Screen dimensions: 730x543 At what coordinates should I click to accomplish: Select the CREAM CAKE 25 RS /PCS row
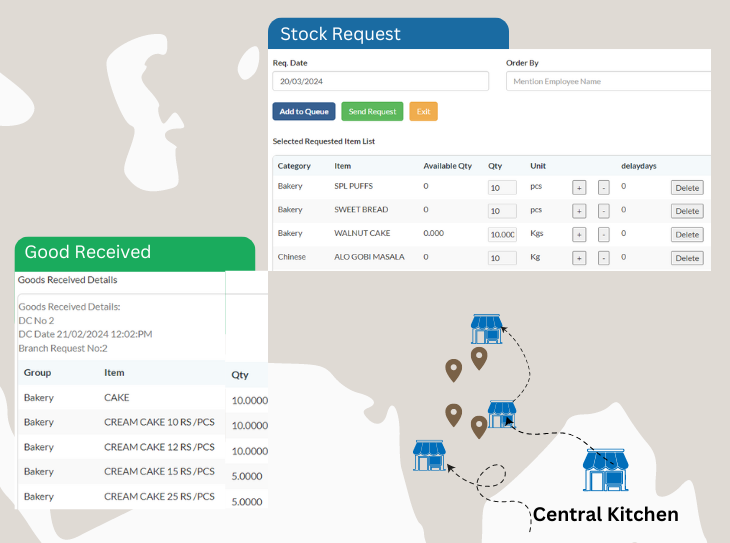pyautogui.click(x=143, y=497)
